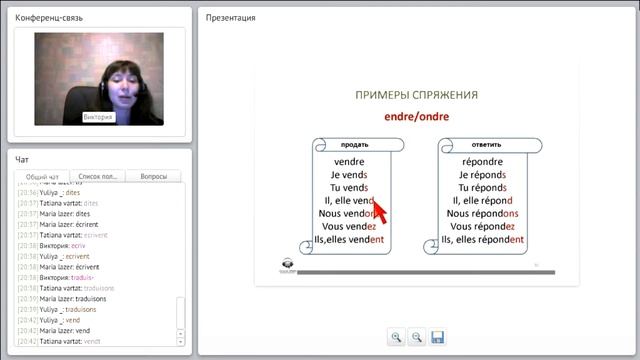Click 'Vous vendez' on the slide
This screenshot has height=360, width=640.
click(x=349, y=227)
